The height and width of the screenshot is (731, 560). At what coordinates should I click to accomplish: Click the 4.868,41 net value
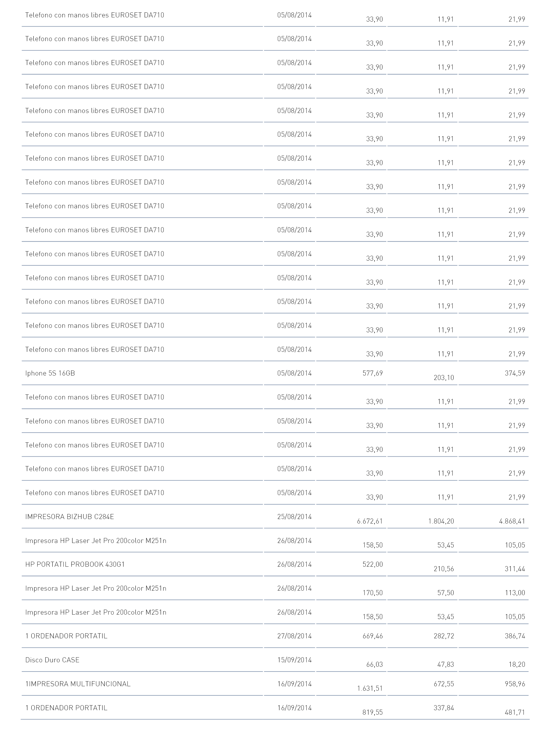512,521
